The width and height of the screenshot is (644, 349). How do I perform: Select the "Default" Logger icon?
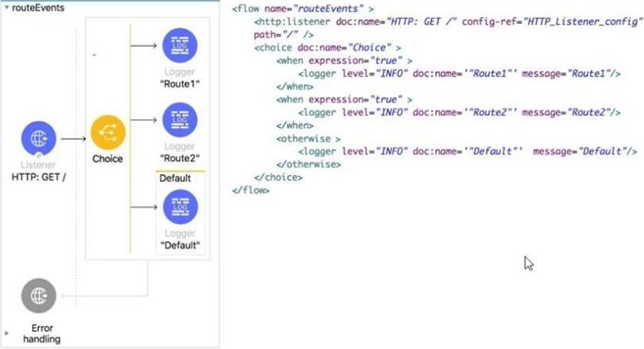[x=179, y=207]
